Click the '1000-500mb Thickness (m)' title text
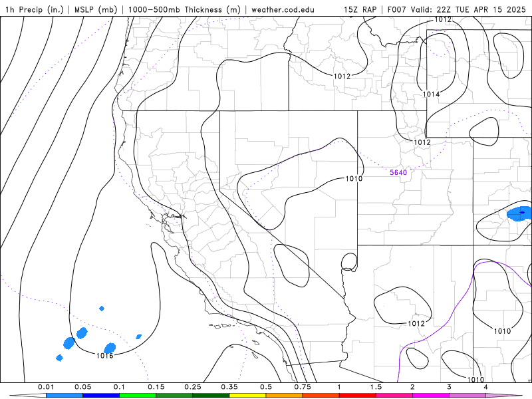 [184, 9]
